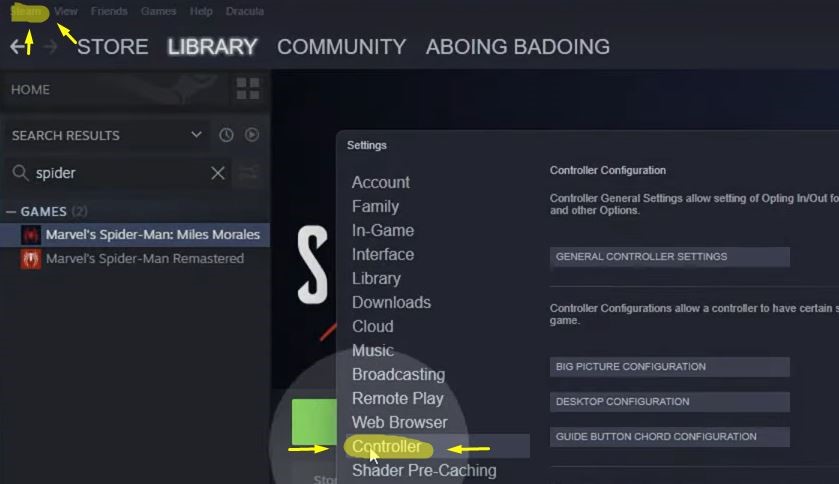The image size is (839, 484).
Task: Clear the library search text
Action: point(218,173)
